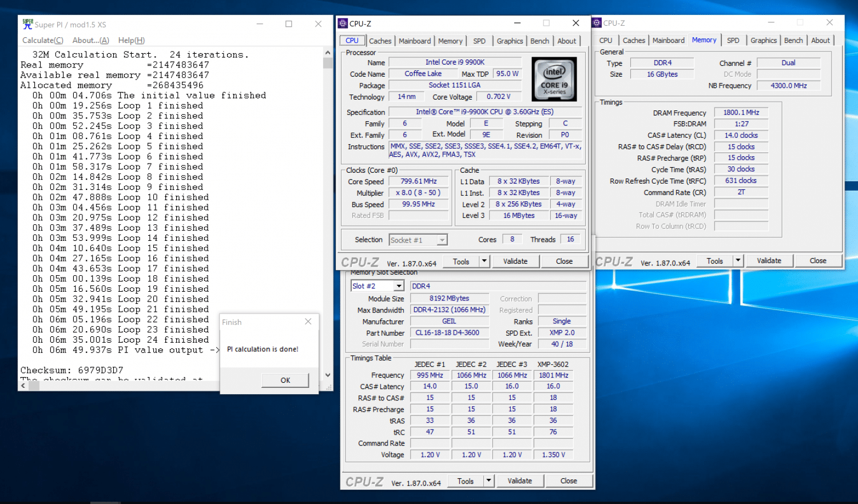The height and width of the screenshot is (504, 858).
Task: Click the Intel Core i9 logo image
Action: point(554,79)
